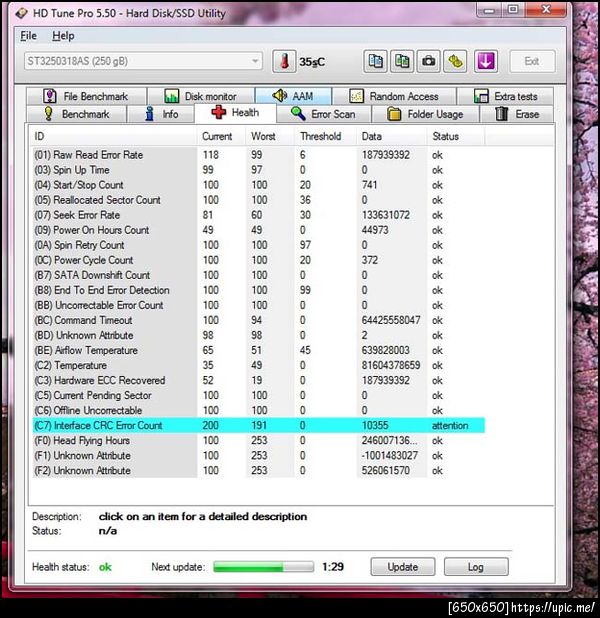Viewport: 600px width, 618px height.
Task: Select the (01) Raw Read Error Rate row
Action: (259, 155)
